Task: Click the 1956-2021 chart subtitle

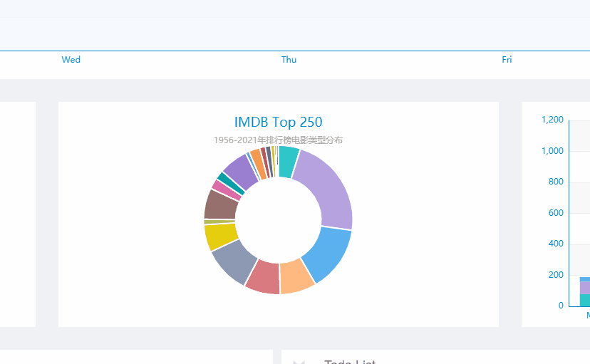Action: click(279, 140)
